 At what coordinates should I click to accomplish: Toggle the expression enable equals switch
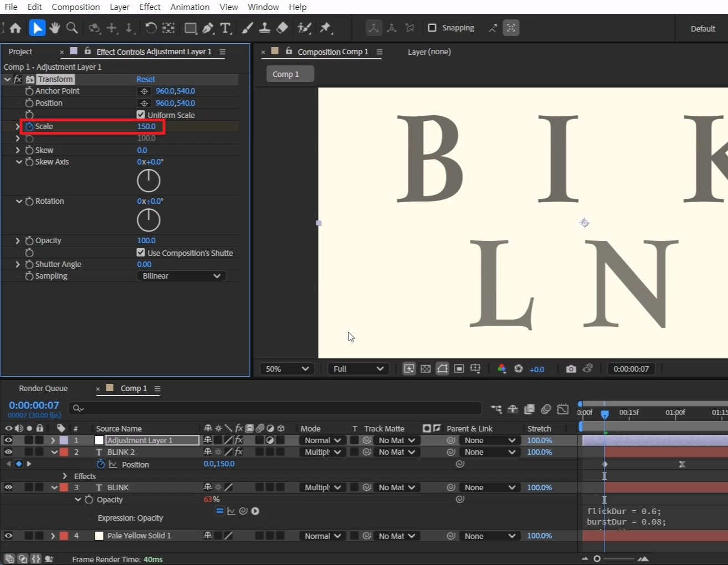click(219, 511)
